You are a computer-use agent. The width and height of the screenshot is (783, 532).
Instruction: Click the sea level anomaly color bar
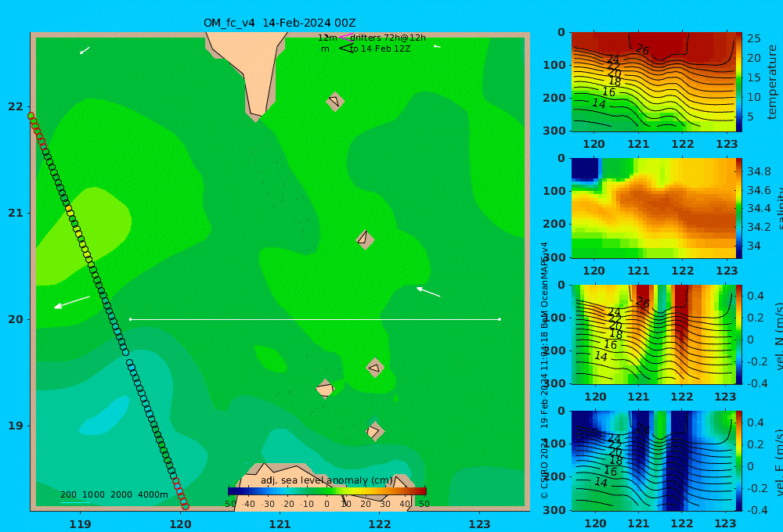[x=327, y=491]
